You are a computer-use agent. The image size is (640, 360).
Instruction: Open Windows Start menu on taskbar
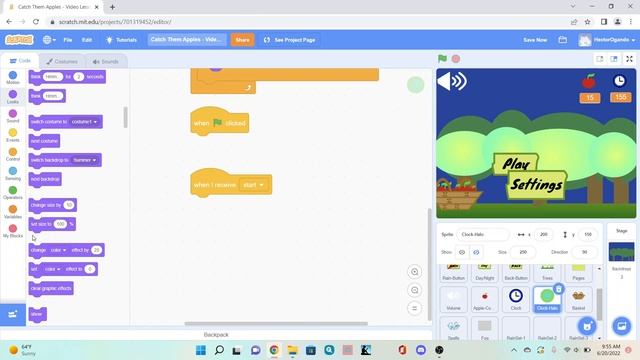click(x=201, y=350)
